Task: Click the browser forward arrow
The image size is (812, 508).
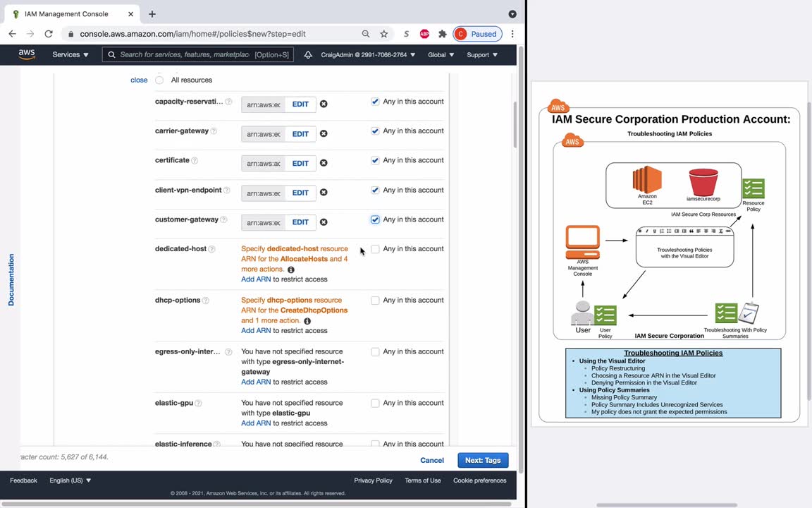Action: [x=30, y=34]
